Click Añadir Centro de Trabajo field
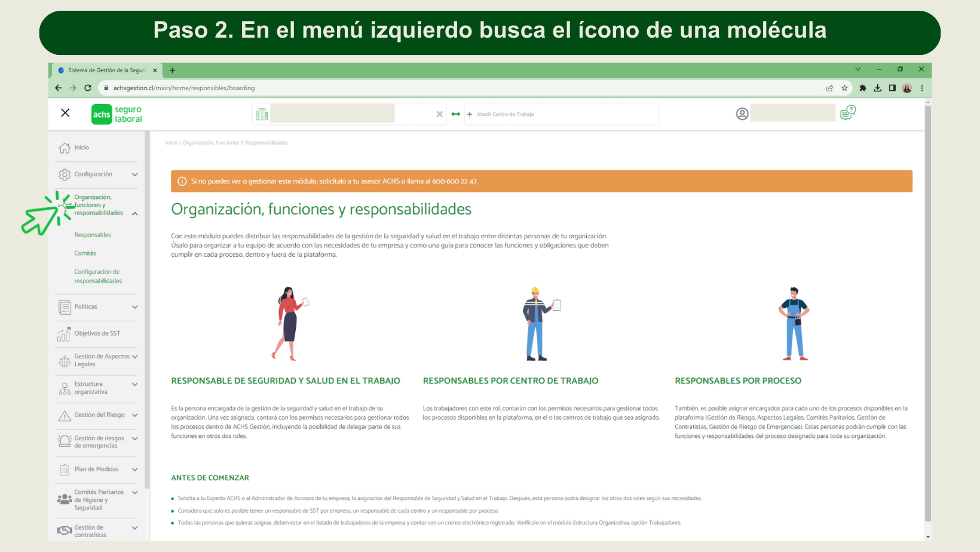 click(561, 114)
